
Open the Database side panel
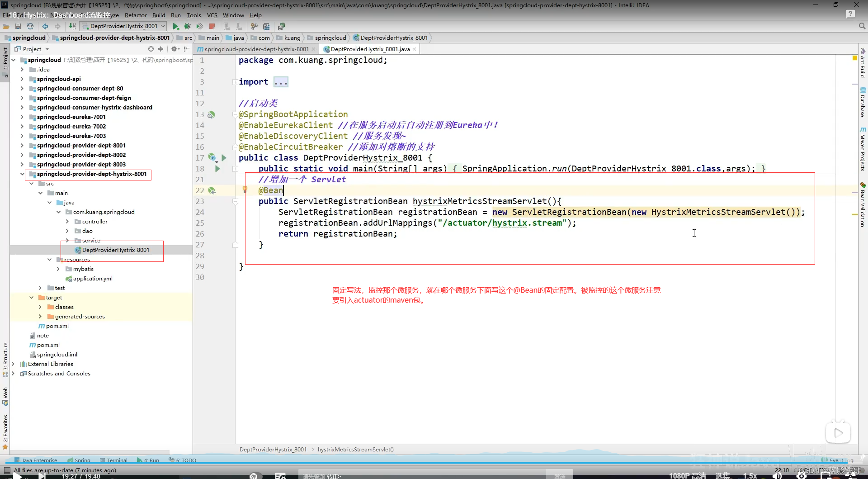tap(863, 102)
